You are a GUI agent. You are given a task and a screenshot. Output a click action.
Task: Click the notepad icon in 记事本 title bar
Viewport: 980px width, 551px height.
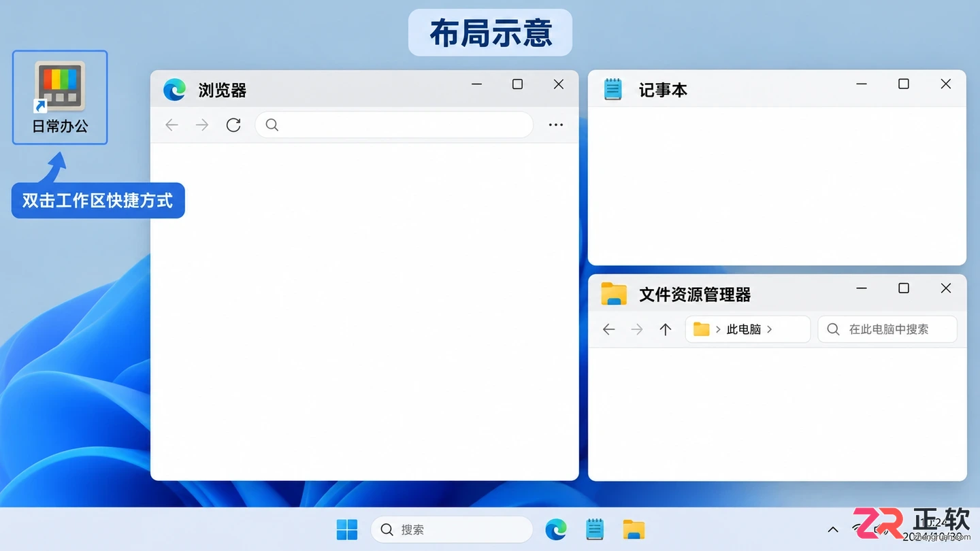(x=613, y=89)
